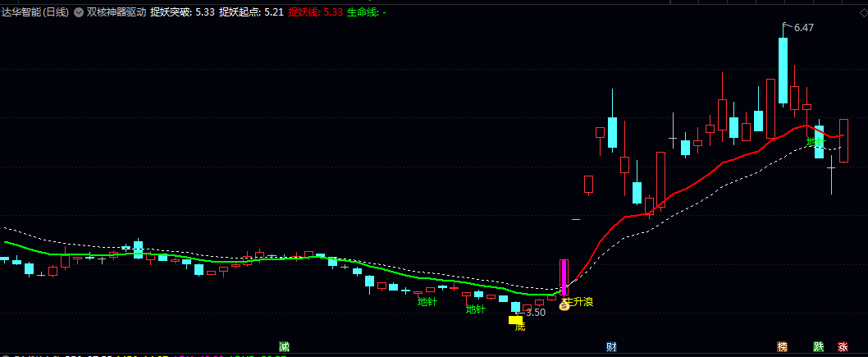Click the yellow 底 bottom label
The width and height of the screenshot is (868, 357).
coord(520,327)
